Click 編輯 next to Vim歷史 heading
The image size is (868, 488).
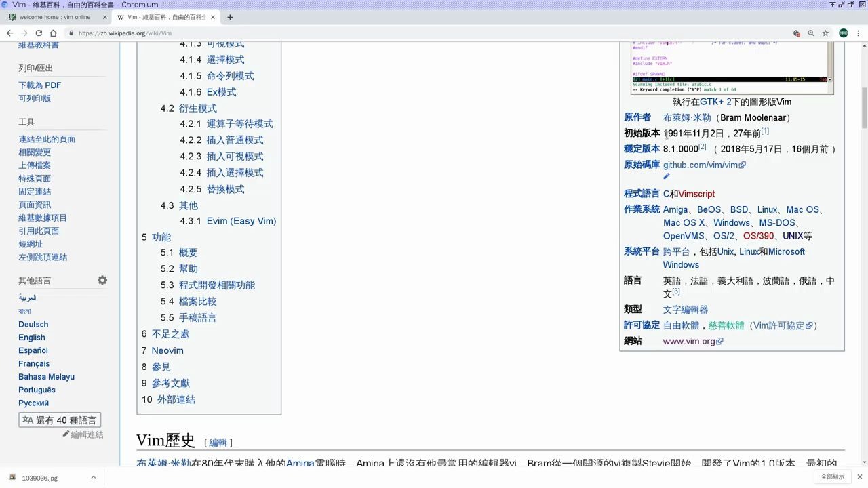(218, 442)
